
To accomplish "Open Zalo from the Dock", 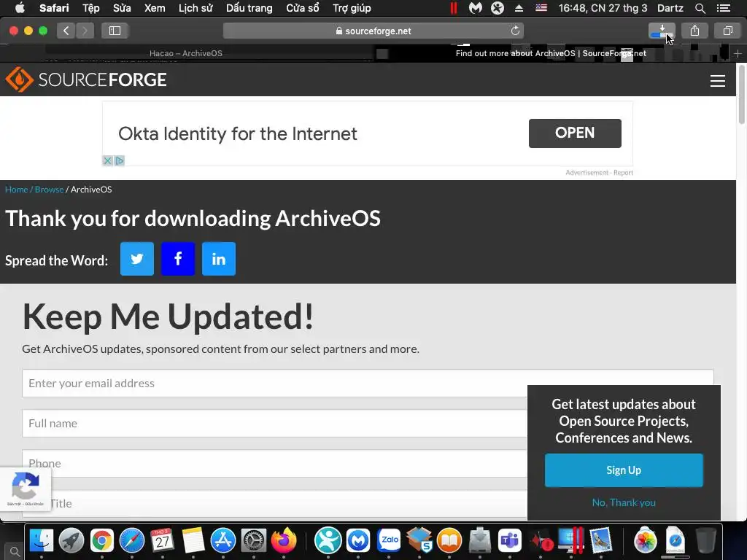I will [390, 540].
